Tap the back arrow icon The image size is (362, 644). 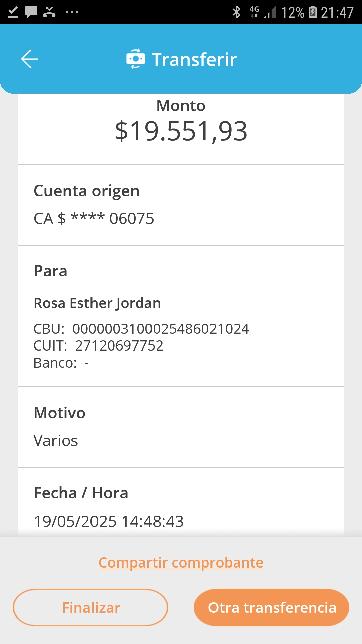pos(29,59)
